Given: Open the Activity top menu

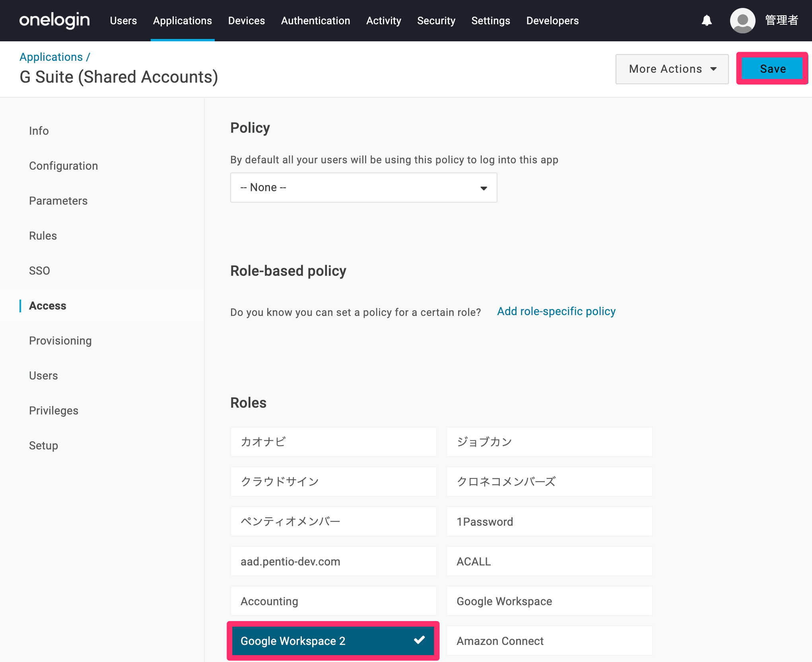Looking at the screenshot, I should pos(383,20).
